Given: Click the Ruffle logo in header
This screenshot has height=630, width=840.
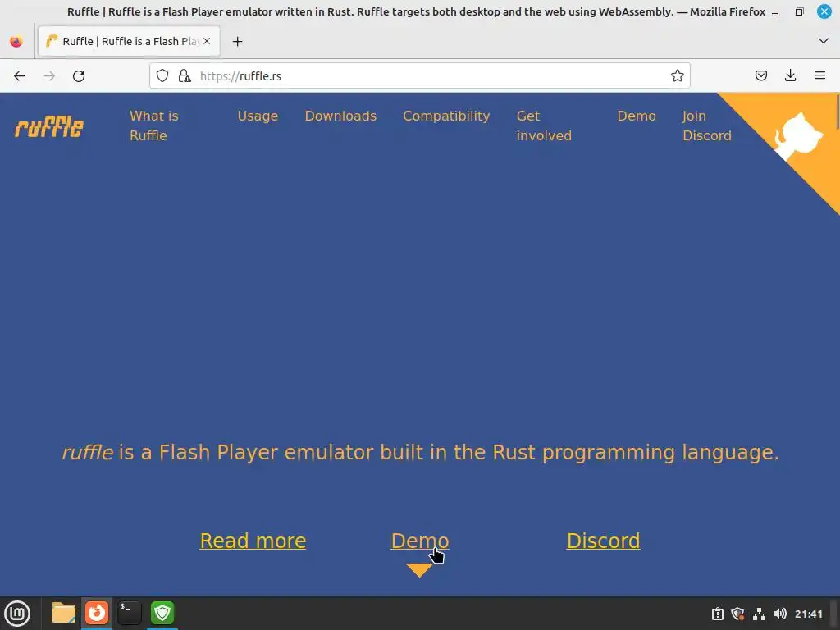Looking at the screenshot, I should [49, 126].
